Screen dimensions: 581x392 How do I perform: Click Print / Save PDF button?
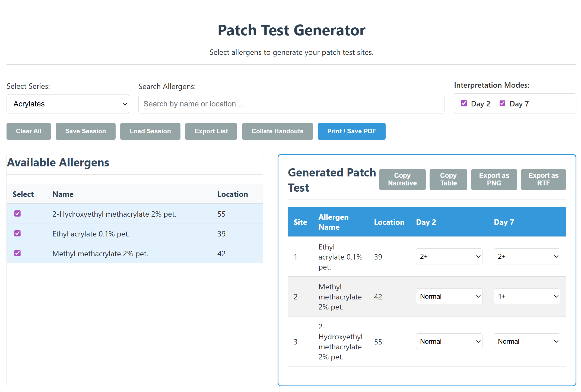351,131
